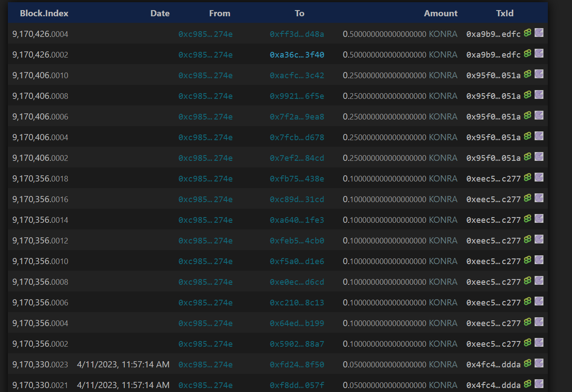Click the Date column header
Viewport: 572px width, 392px height.
160,13
